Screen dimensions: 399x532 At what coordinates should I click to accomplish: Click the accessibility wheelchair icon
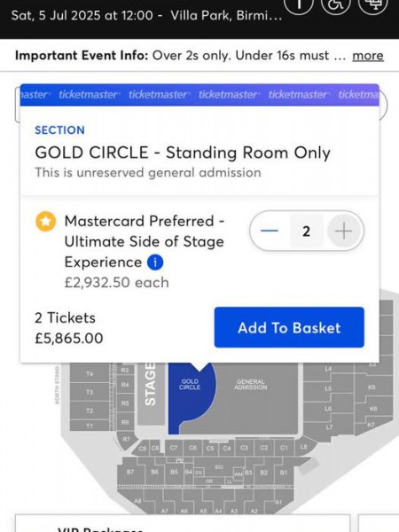tap(335, 4)
